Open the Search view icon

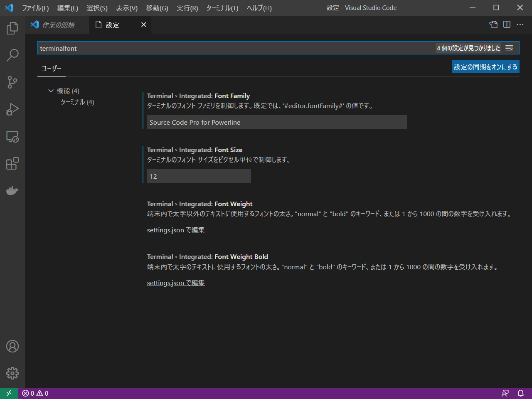pos(12,55)
